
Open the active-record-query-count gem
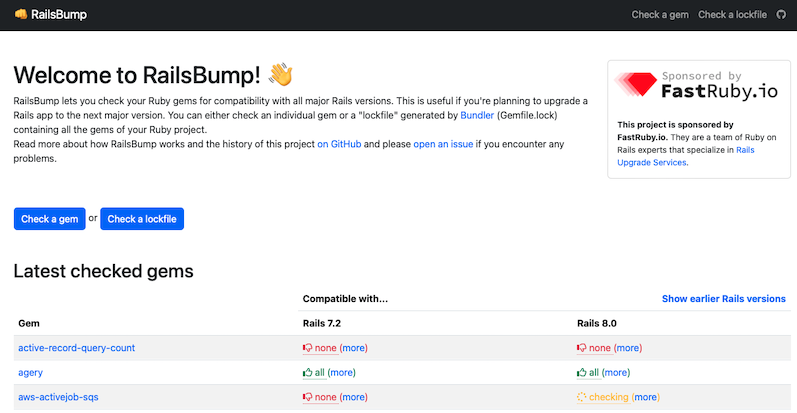tap(77, 348)
